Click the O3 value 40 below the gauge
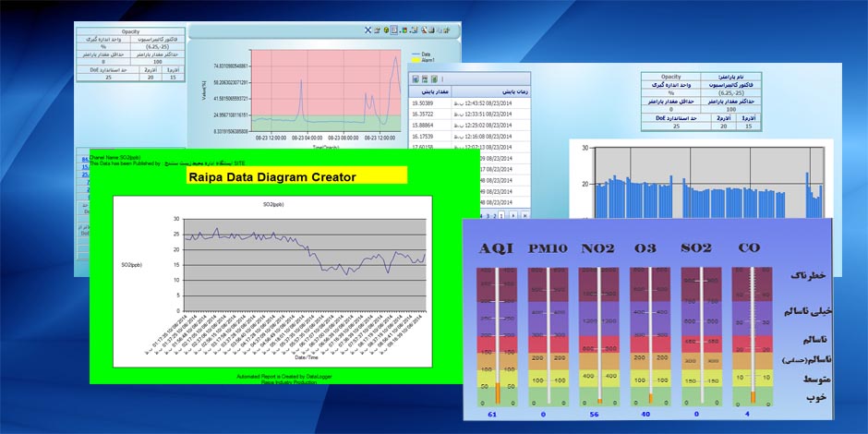Screen dimensions: 868x434 [645, 414]
